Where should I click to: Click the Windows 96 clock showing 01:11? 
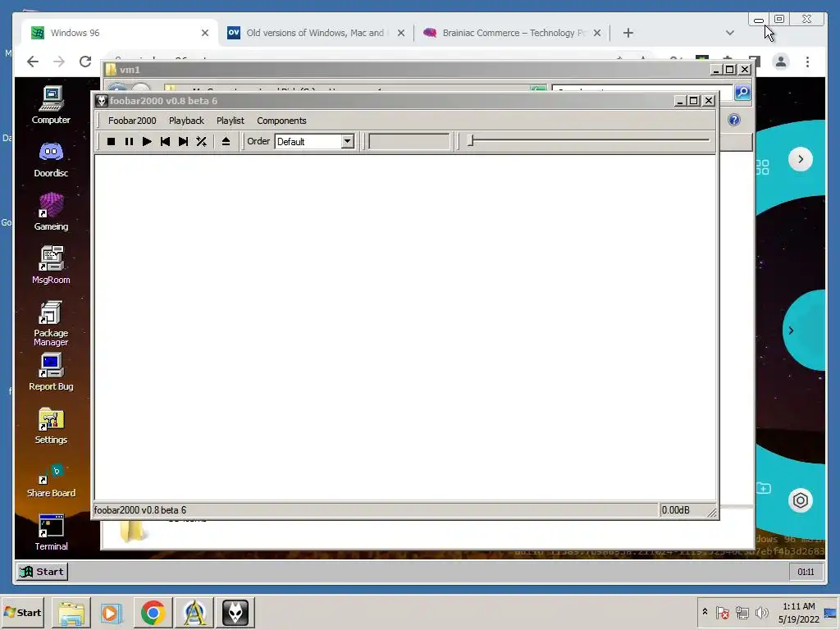[806, 572]
